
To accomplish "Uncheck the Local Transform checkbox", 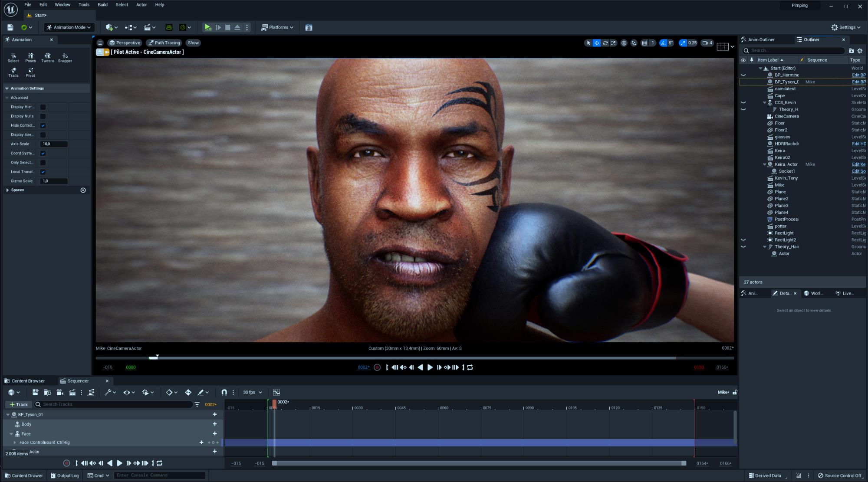I will click(x=43, y=172).
